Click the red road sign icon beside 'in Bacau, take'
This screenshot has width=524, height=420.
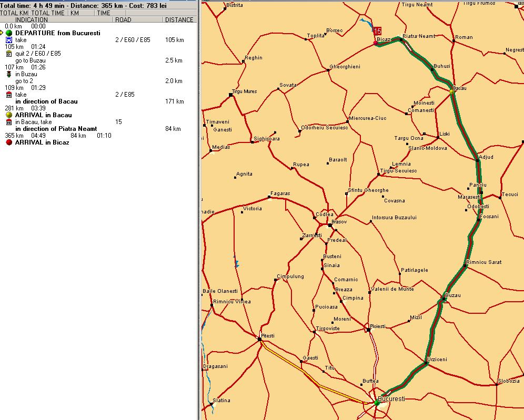9,122
